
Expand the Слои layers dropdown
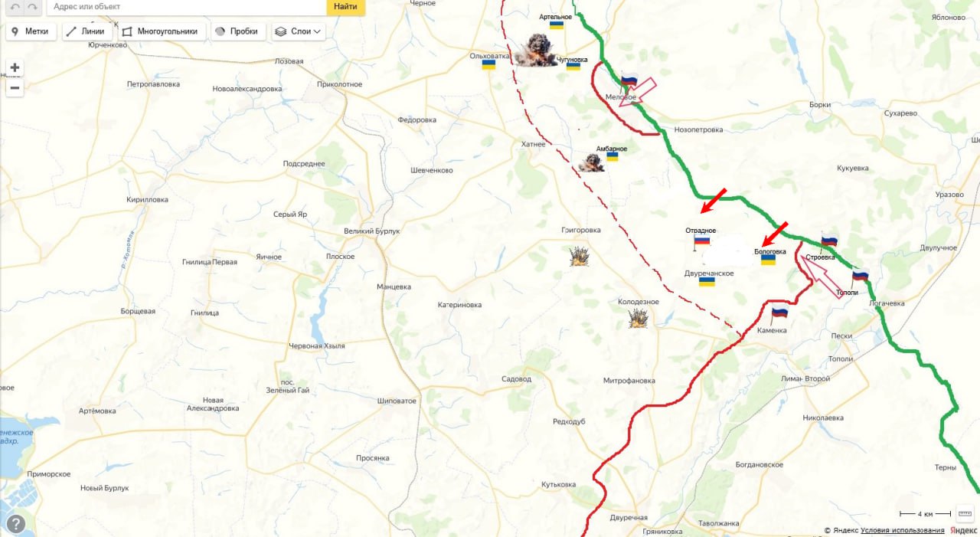(x=299, y=31)
